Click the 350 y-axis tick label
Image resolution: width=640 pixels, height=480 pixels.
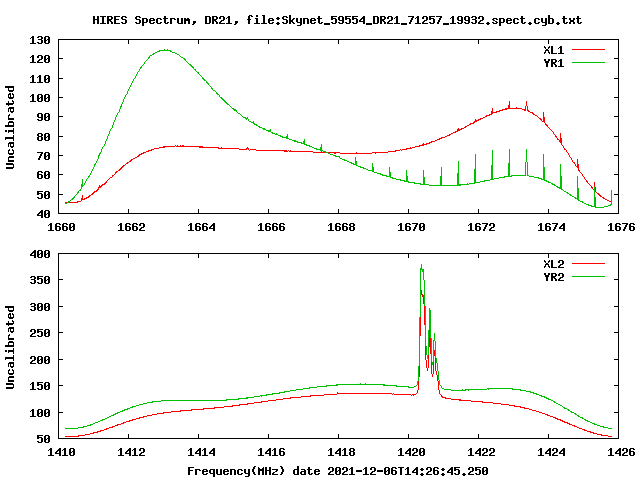pyautogui.click(x=40, y=280)
